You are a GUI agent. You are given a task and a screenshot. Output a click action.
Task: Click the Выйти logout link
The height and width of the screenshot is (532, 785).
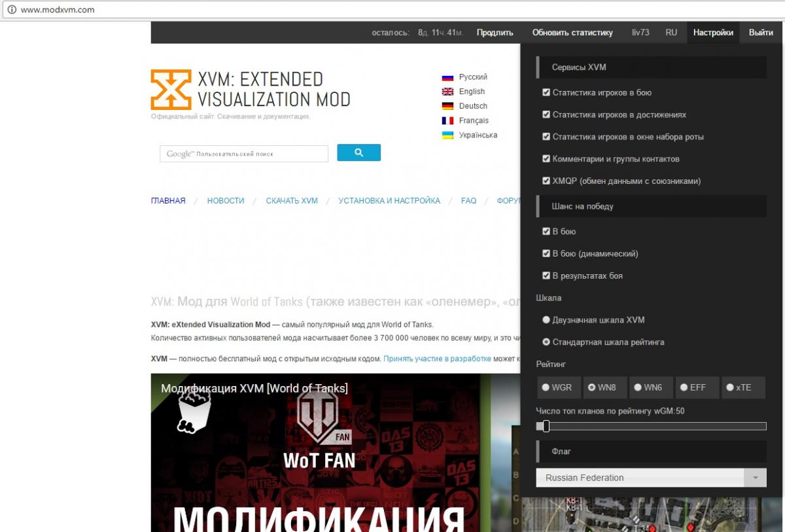(761, 32)
